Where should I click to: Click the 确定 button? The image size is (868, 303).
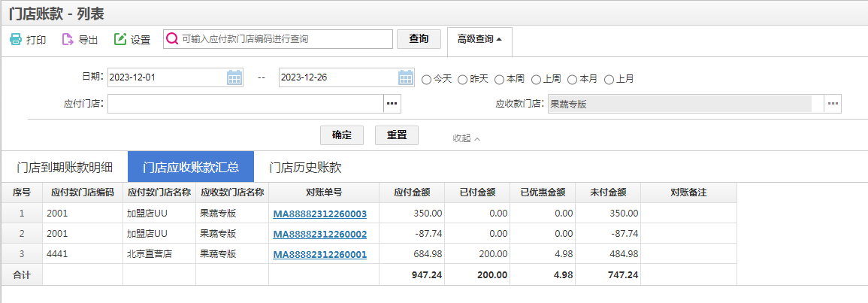341,135
